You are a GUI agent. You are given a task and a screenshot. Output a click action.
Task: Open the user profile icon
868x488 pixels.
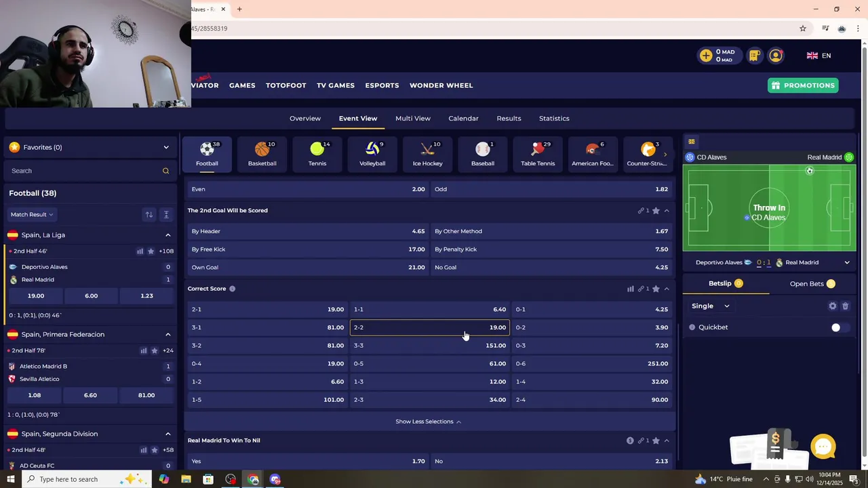pyautogui.click(x=776, y=56)
